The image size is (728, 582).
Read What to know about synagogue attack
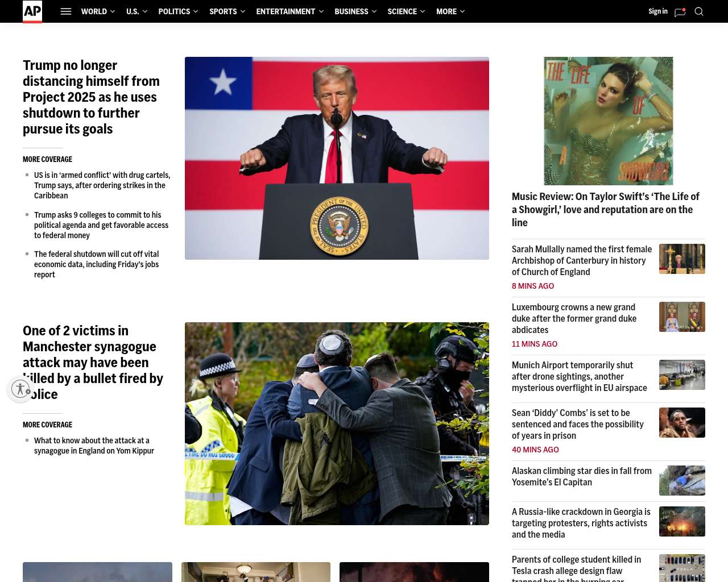(x=94, y=446)
